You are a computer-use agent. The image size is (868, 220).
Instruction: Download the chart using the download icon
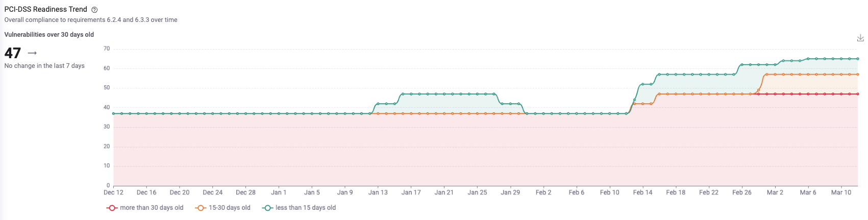tap(860, 38)
